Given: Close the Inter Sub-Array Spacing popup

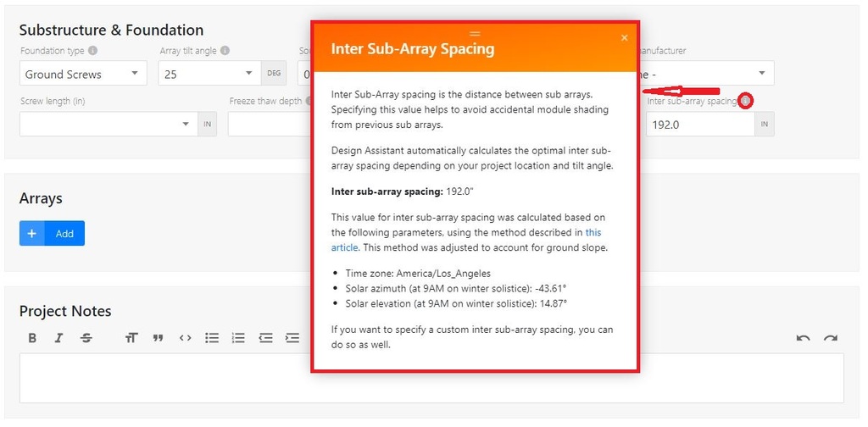Looking at the screenshot, I should (x=625, y=37).
